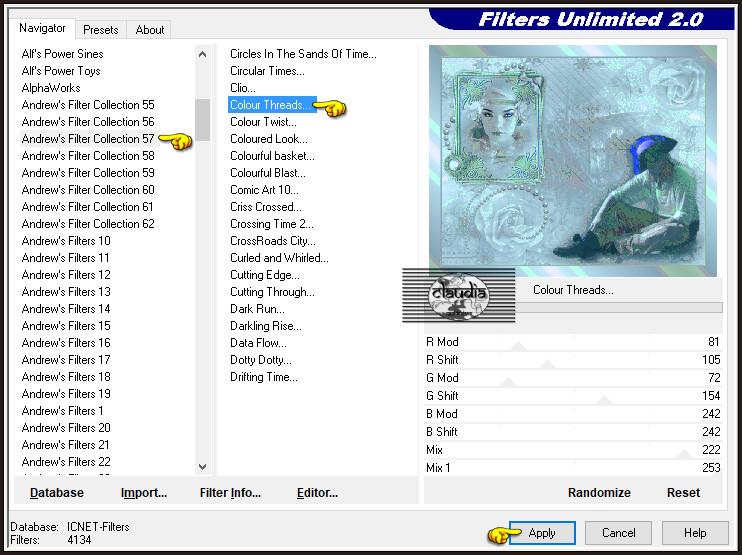This screenshot has width=742, height=555.
Task: Choose Andrew's Filter Collection 55
Action: coord(88,105)
